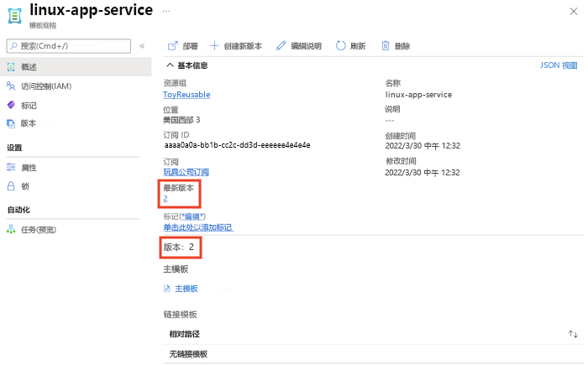Click the lock icon

[x=11, y=186]
